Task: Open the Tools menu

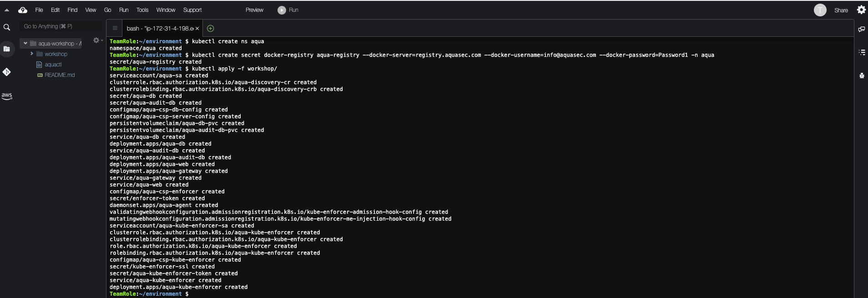Action: pyautogui.click(x=142, y=10)
